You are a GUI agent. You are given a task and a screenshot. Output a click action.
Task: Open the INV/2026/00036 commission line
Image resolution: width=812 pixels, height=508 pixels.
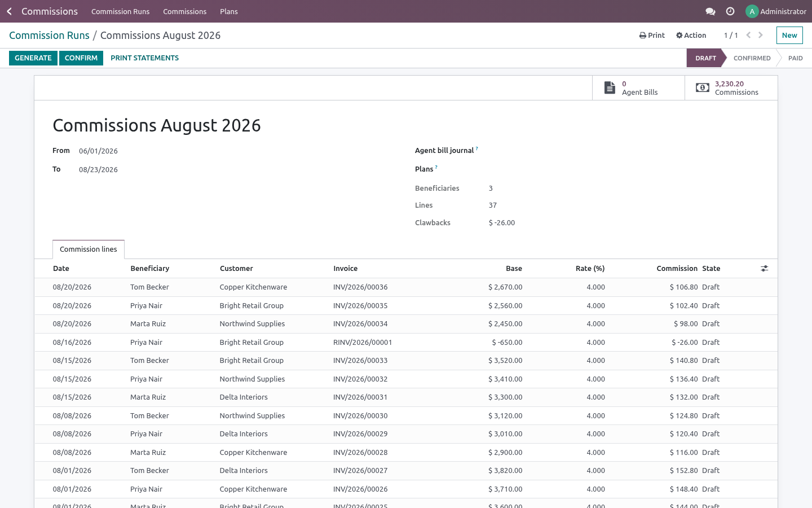pos(406,287)
